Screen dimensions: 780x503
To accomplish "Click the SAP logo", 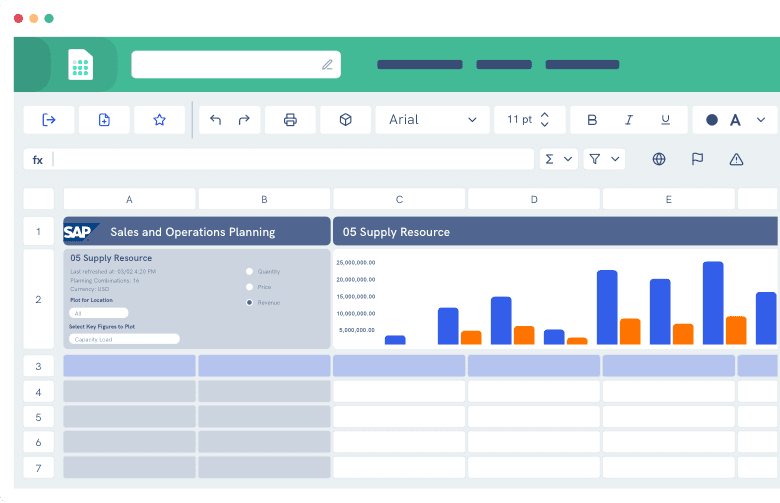I will [x=81, y=232].
